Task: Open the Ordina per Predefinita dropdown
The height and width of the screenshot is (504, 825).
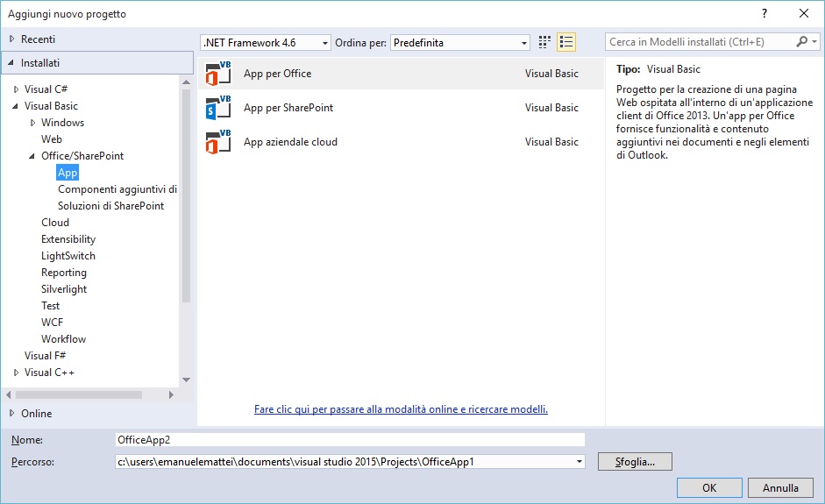Action: pyautogui.click(x=524, y=43)
